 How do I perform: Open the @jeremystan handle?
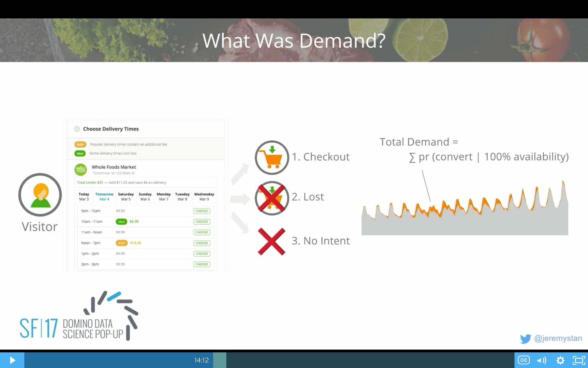[558, 338]
